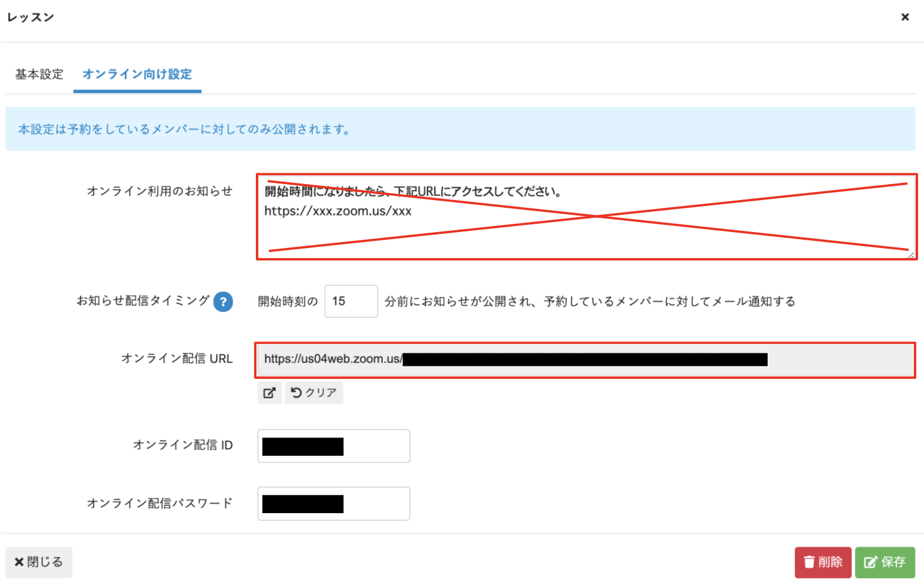The width and height of the screenshot is (924, 586).
Task: Click the minutes field showing 15
Action: (x=351, y=301)
